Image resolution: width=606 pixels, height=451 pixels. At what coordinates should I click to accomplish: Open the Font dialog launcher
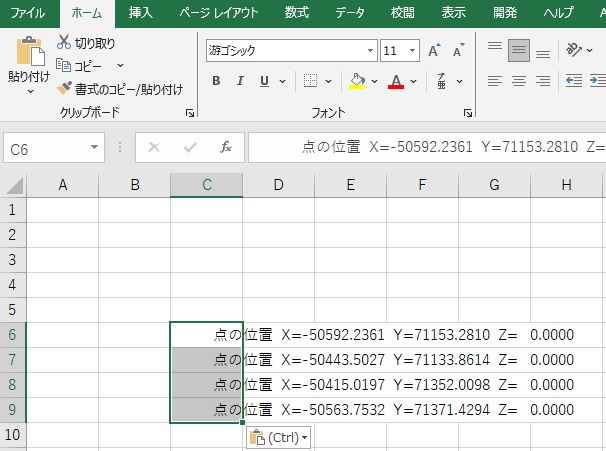pyautogui.click(x=468, y=113)
